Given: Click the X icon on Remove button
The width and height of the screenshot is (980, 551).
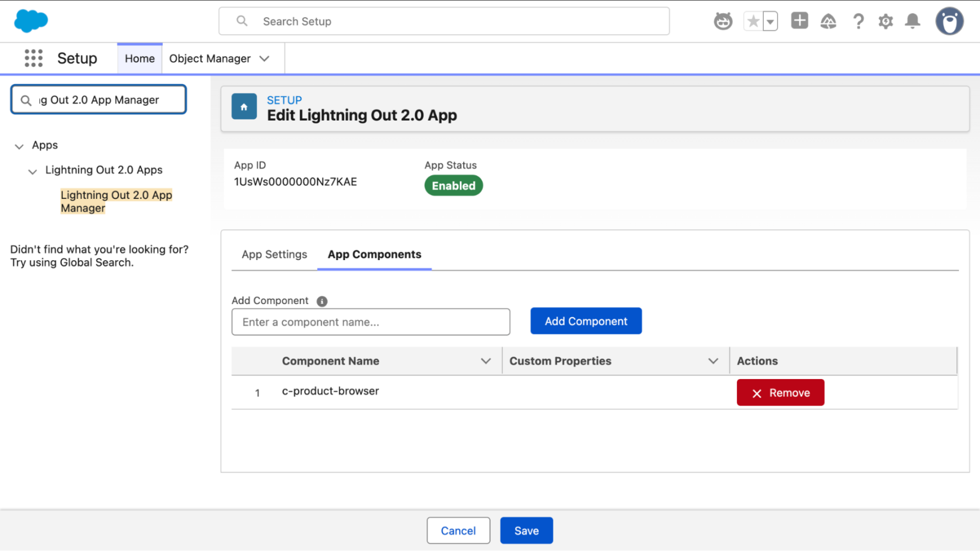Looking at the screenshot, I should pyautogui.click(x=757, y=393).
